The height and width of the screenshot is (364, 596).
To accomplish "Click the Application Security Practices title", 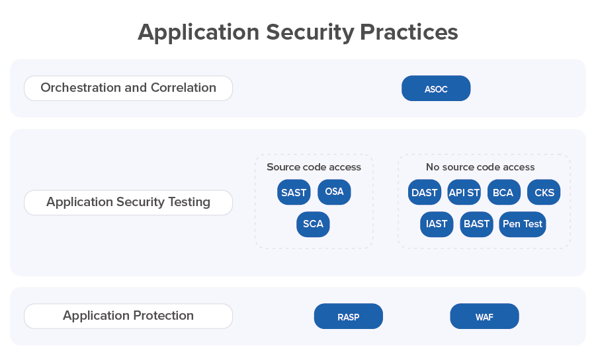I will [x=298, y=32].
